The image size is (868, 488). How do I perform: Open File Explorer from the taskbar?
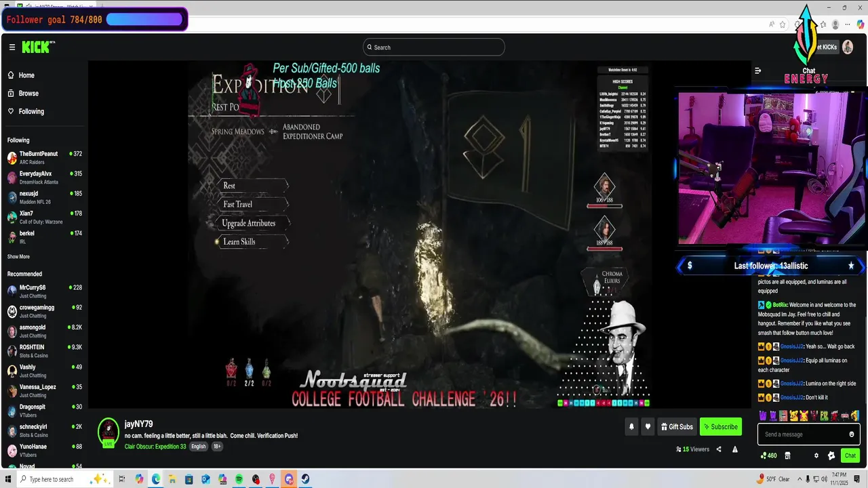[x=173, y=479]
